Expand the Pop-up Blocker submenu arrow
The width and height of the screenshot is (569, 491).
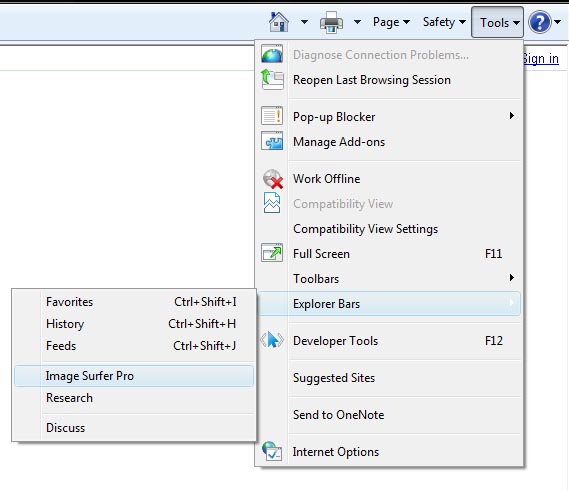pyautogui.click(x=512, y=116)
